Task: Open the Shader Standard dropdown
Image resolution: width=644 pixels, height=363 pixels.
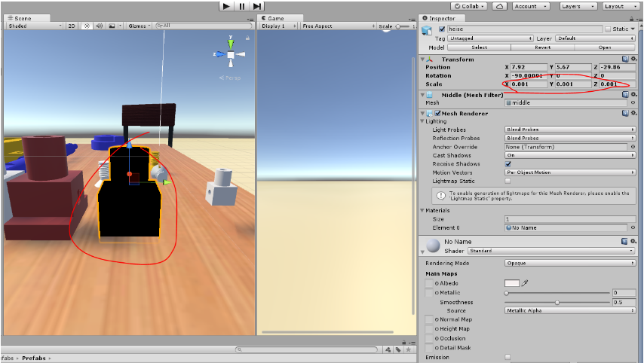Action: coord(550,251)
